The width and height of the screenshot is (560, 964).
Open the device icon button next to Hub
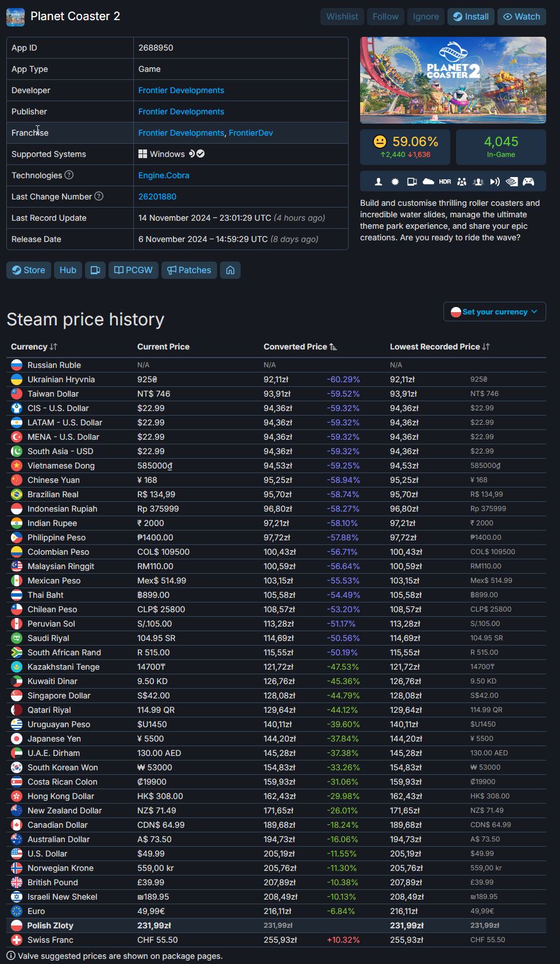pyautogui.click(x=95, y=270)
